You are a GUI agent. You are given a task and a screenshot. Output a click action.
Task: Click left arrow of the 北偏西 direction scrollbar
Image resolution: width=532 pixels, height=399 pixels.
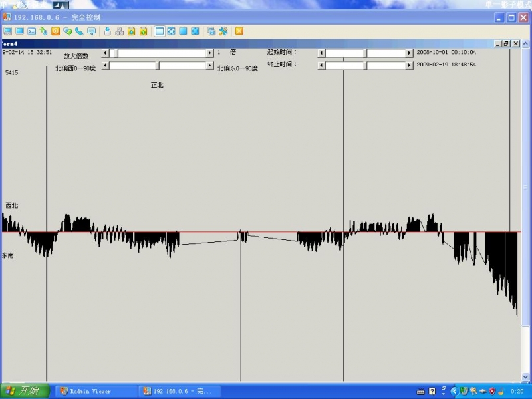[x=106, y=65]
